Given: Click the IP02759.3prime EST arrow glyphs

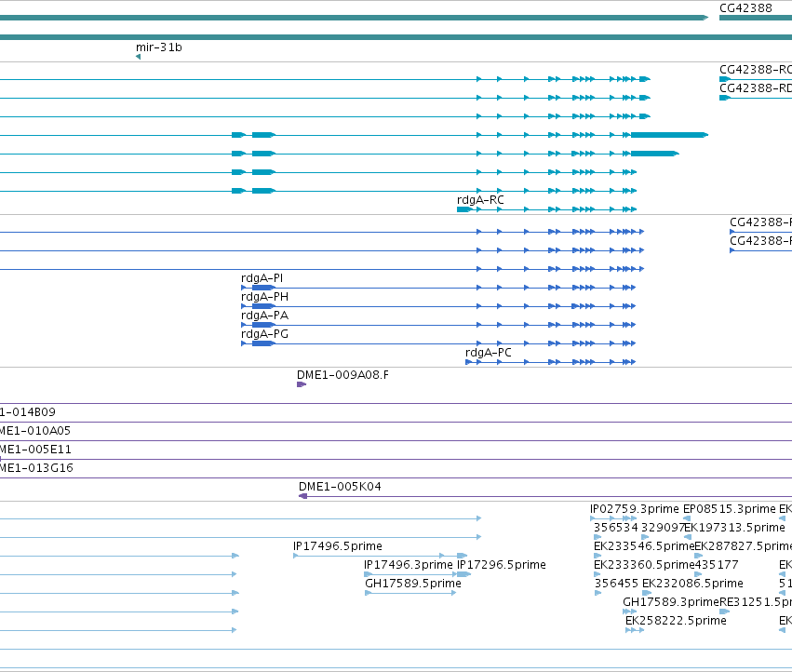Looking at the screenshot, I should pyautogui.click(x=613, y=518).
